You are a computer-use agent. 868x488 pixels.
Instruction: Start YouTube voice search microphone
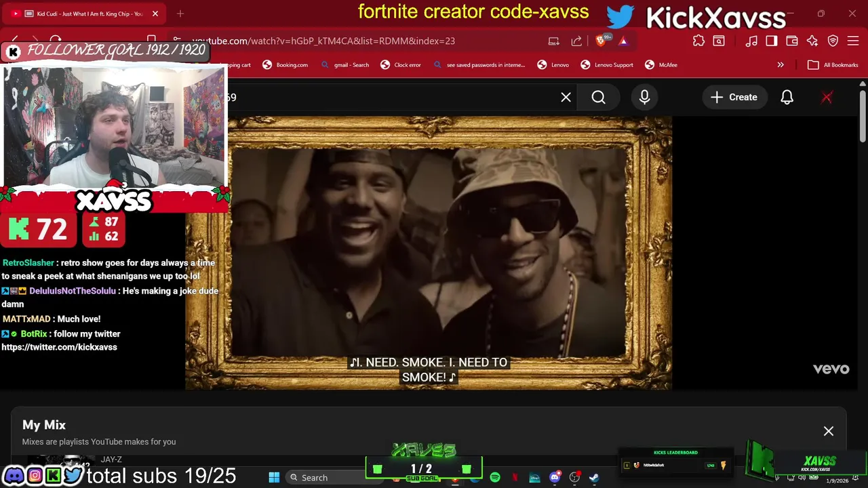pyautogui.click(x=644, y=97)
